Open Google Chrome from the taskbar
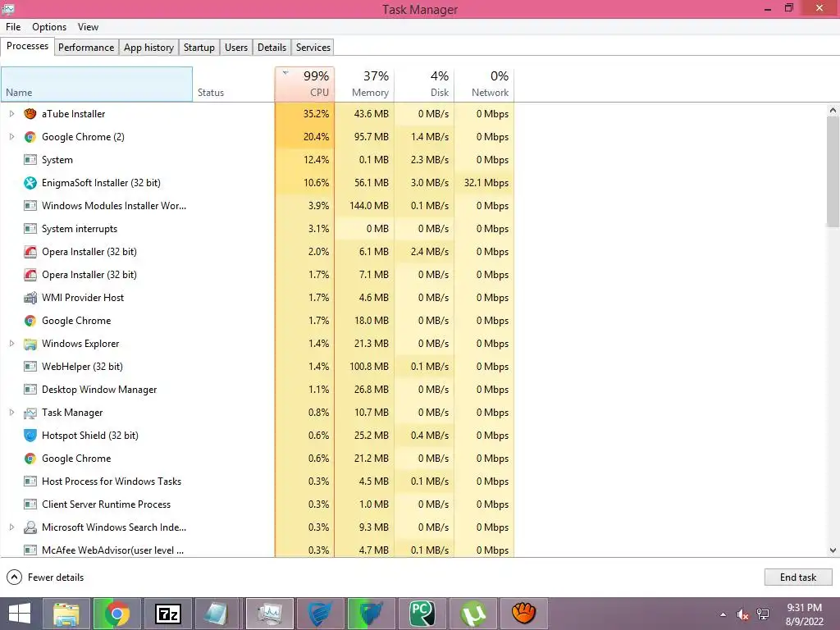The image size is (840, 630). click(x=116, y=614)
